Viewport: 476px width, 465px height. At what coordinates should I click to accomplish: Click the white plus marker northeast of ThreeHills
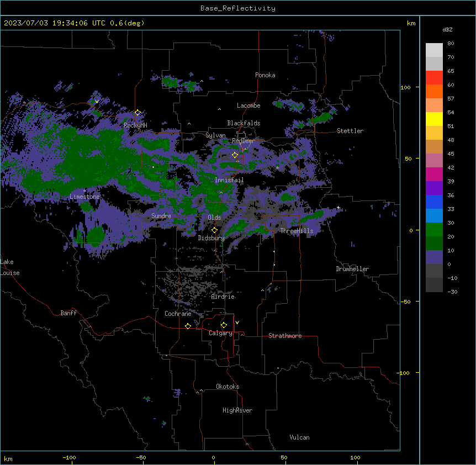[x=338, y=208]
